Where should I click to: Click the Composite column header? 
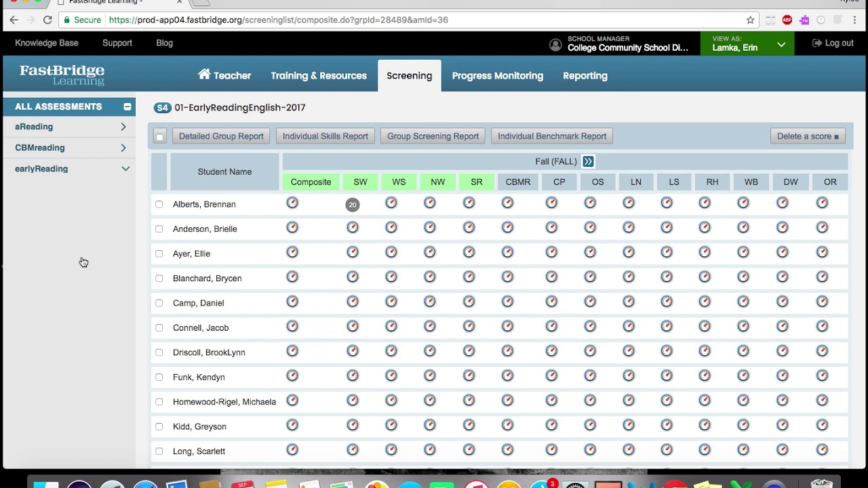(x=311, y=182)
